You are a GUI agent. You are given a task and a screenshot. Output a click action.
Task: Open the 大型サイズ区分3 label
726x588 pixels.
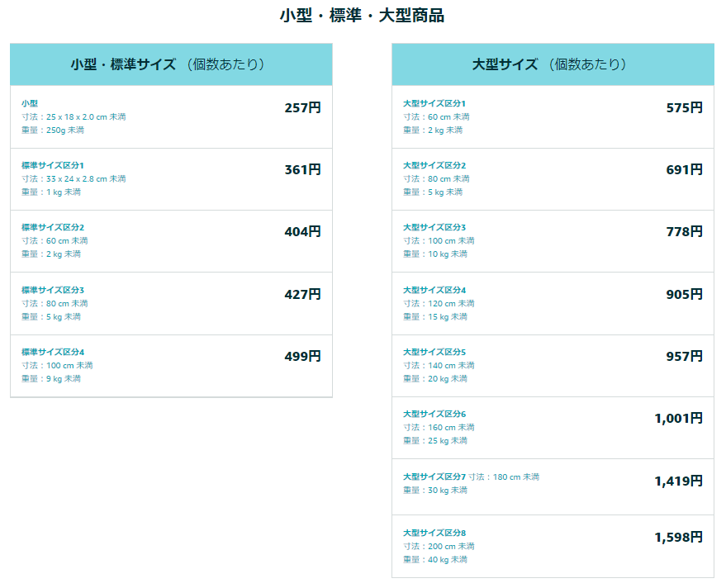point(434,227)
